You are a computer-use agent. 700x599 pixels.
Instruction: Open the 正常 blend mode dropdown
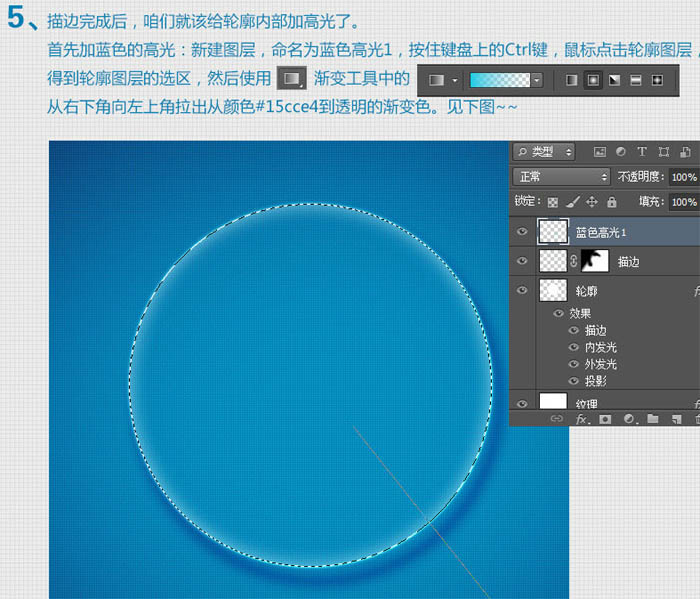[x=561, y=177]
